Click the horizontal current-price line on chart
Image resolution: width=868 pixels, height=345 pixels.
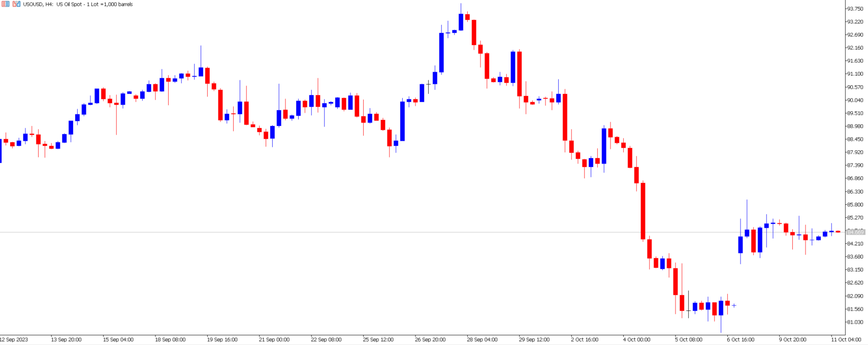(x=422, y=232)
